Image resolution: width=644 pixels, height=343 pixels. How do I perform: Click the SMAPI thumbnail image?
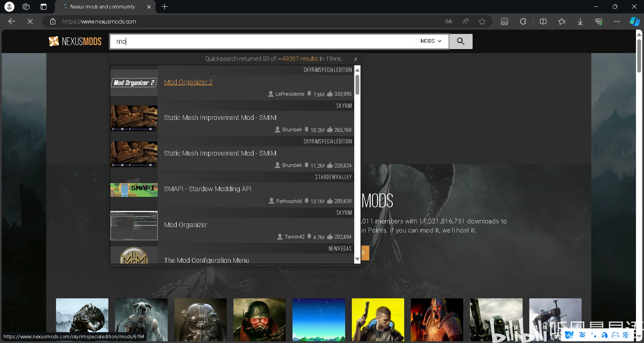pyautogui.click(x=134, y=189)
